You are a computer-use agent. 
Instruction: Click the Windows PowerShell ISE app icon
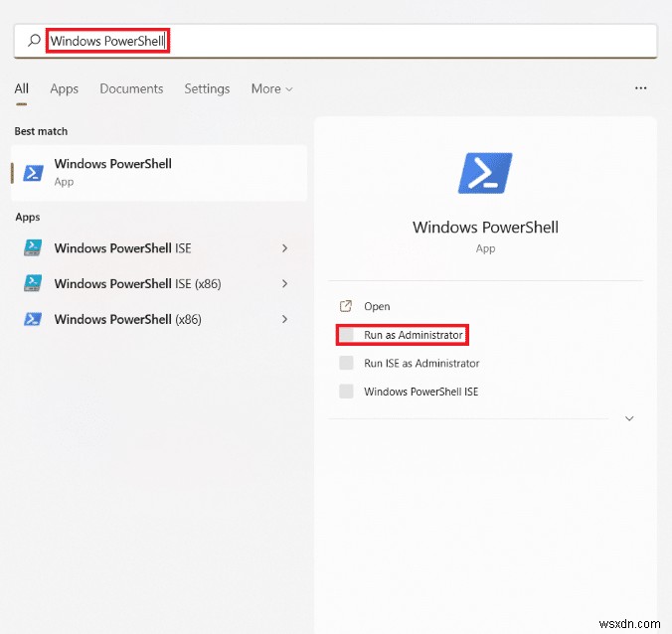(x=33, y=248)
